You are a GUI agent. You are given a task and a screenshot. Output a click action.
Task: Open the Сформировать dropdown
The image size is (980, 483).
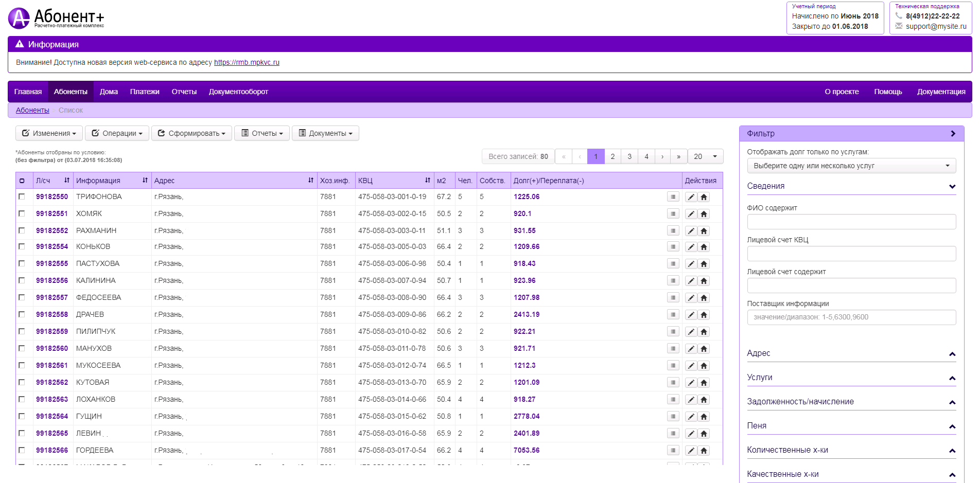point(191,133)
